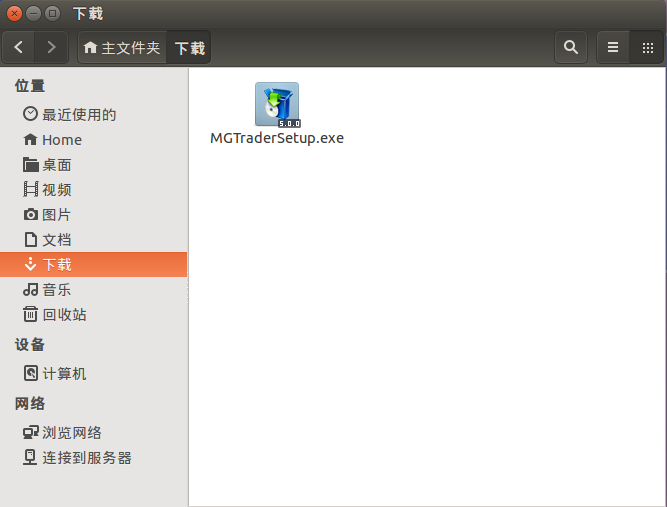This screenshot has width=667, height=507.
Task: Click the forward navigation arrow
Action: [x=51, y=47]
